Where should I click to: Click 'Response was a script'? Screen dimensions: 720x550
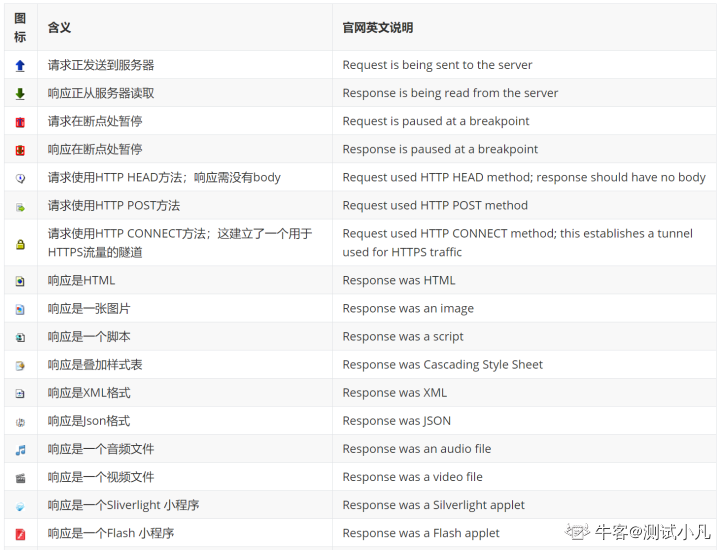coord(403,337)
